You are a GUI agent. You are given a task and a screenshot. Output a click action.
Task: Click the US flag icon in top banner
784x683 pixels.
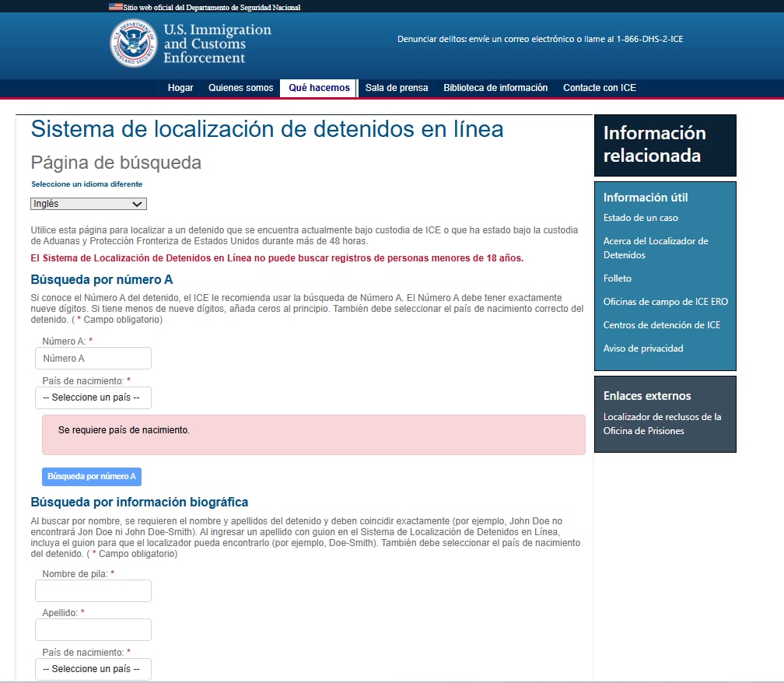(x=115, y=7)
